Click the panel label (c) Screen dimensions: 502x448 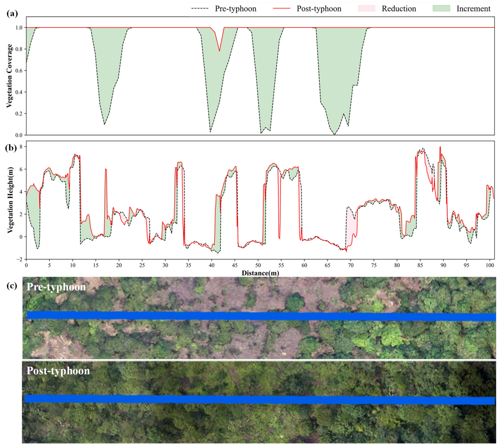[x=12, y=286]
